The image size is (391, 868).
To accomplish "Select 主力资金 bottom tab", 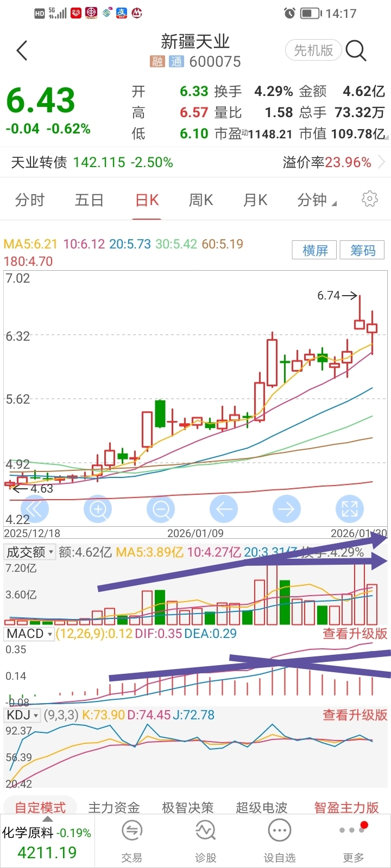I will pos(114,807).
